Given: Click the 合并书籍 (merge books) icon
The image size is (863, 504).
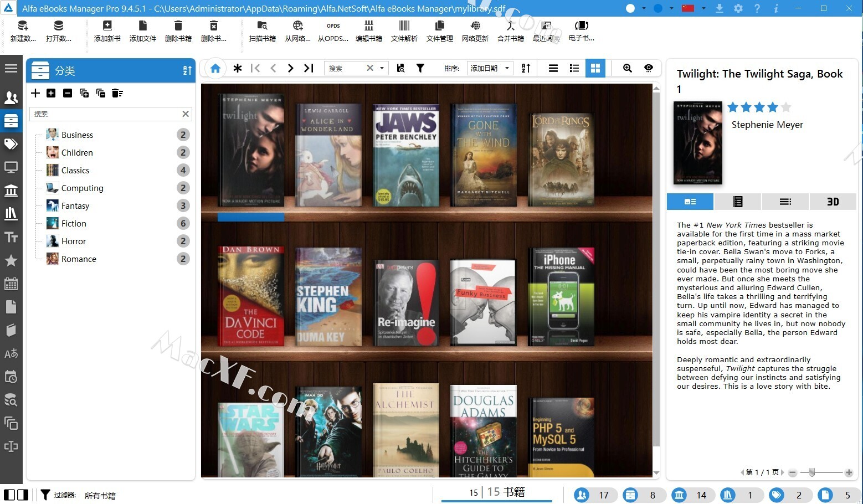Looking at the screenshot, I should [x=510, y=26].
